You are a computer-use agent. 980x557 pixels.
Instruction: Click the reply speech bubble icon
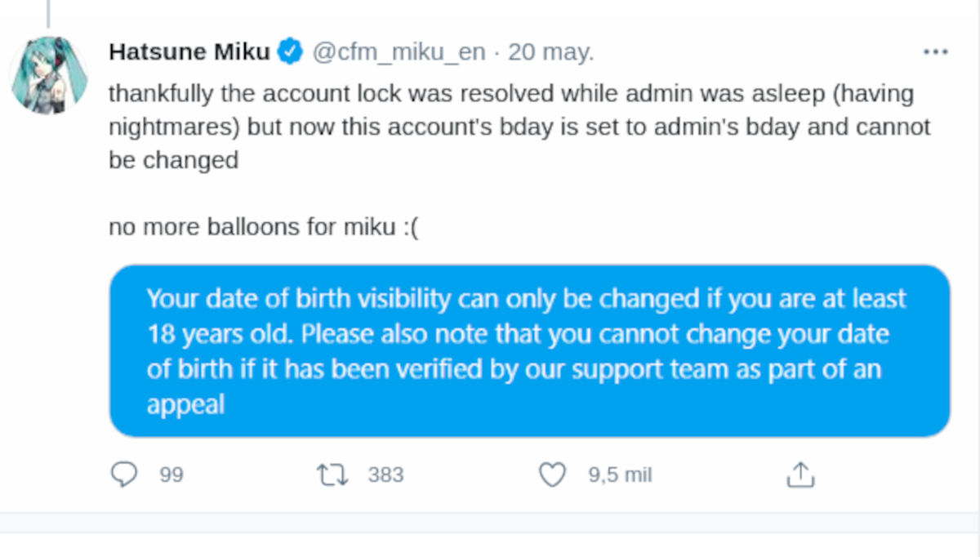click(x=123, y=474)
